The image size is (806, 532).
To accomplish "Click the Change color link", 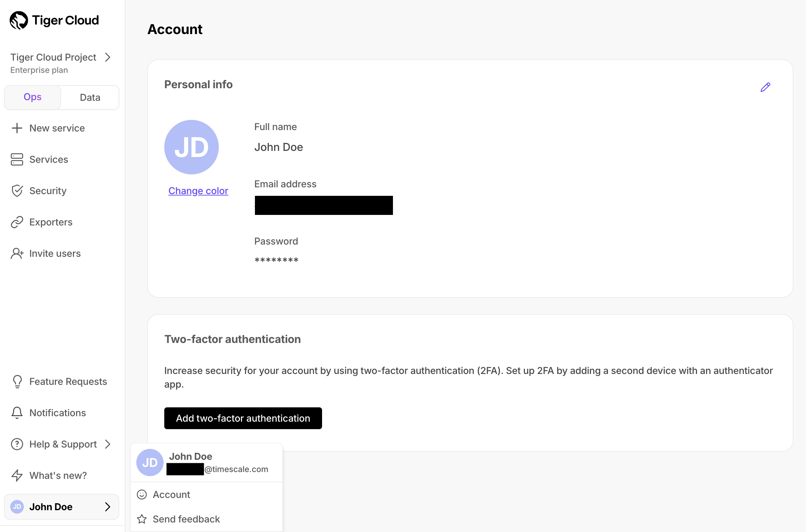I will (x=198, y=191).
